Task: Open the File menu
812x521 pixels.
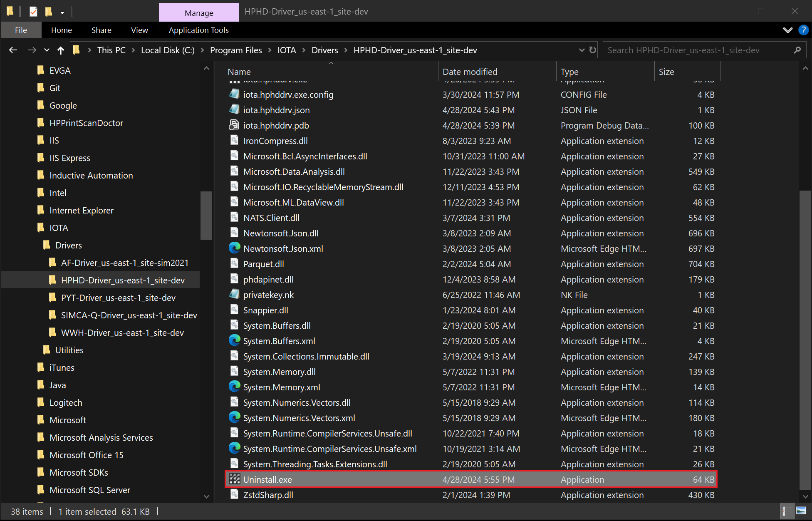Action: tap(21, 30)
